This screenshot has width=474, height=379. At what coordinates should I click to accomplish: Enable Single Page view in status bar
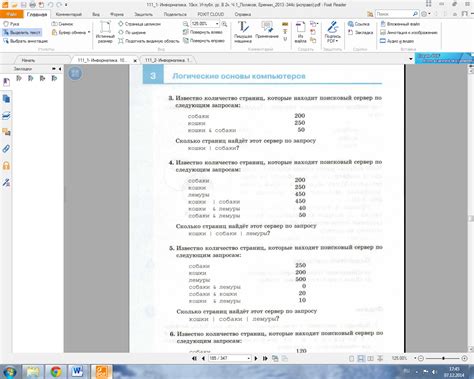click(x=351, y=358)
